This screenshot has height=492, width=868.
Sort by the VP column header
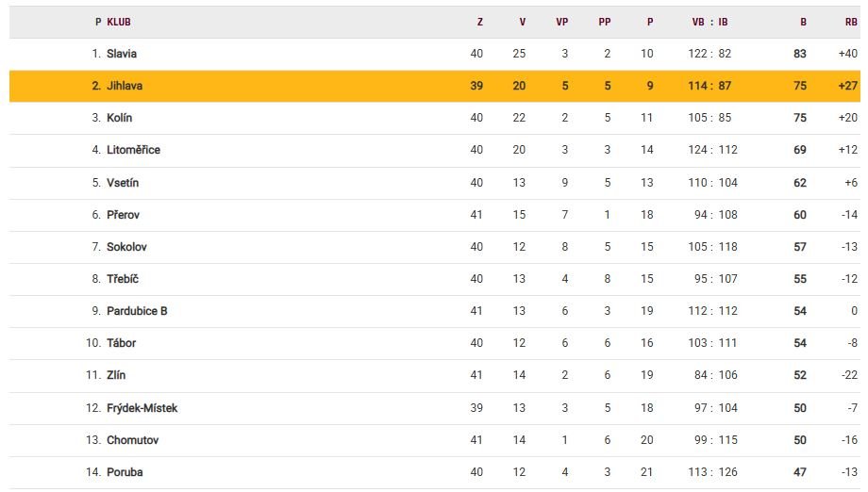click(x=562, y=22)
